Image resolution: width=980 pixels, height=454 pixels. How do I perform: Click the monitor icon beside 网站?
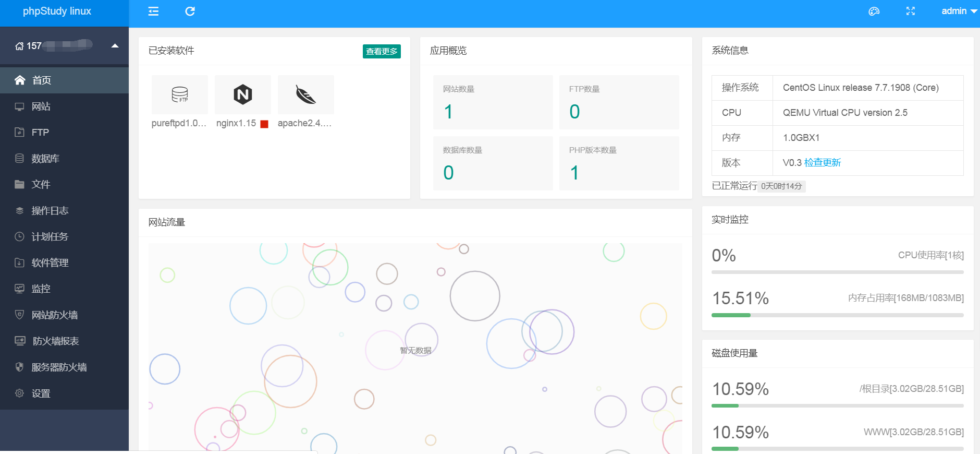pos(19,106)
